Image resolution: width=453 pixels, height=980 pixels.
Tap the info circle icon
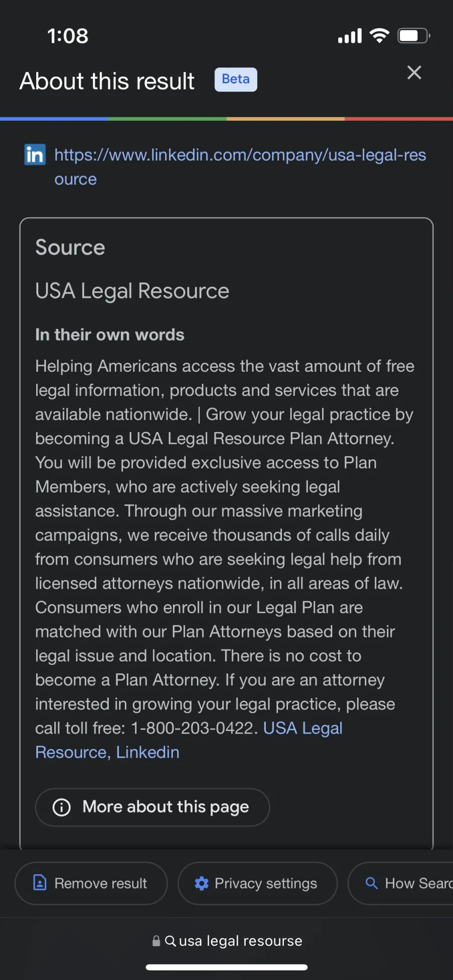coord(61,807)
